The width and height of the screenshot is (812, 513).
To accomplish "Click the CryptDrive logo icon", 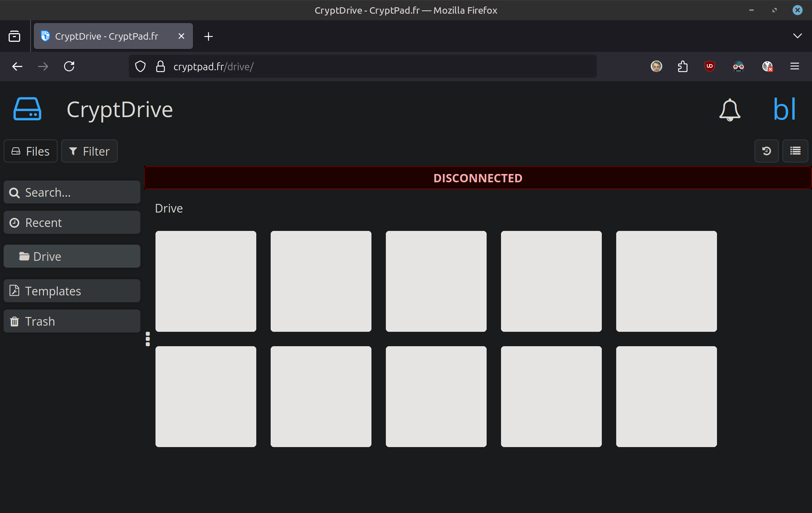I will coord(27,109).
